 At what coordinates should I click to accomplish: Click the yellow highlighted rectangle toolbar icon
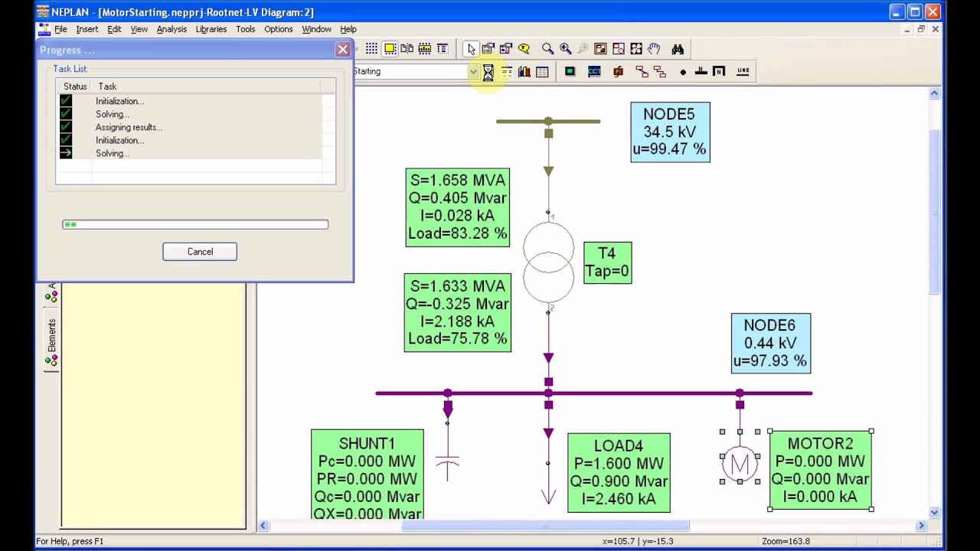click(390, 49)
